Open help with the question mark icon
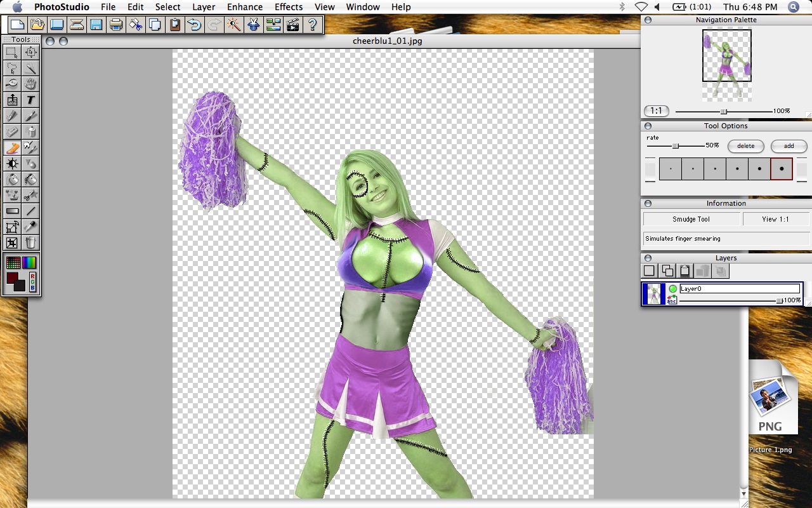The width and height of the screenshot is (812, 508). click(x=312, y=25)
